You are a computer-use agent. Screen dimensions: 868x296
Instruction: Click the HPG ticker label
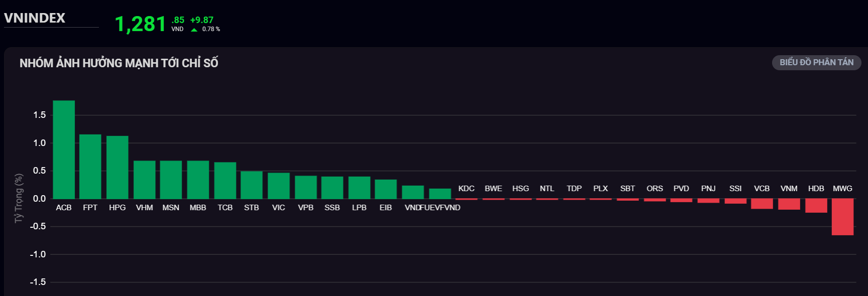118,208
